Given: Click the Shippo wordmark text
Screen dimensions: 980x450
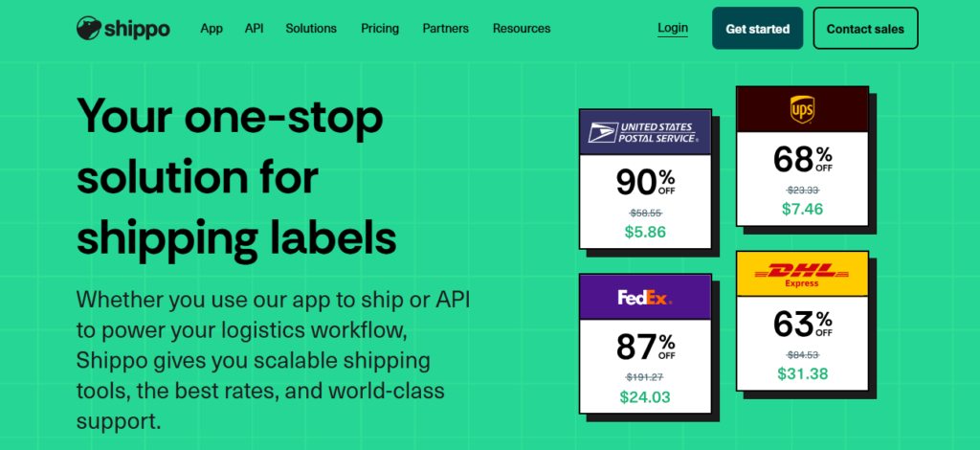Looking at the screenshot, I should (x=138, y=29).
